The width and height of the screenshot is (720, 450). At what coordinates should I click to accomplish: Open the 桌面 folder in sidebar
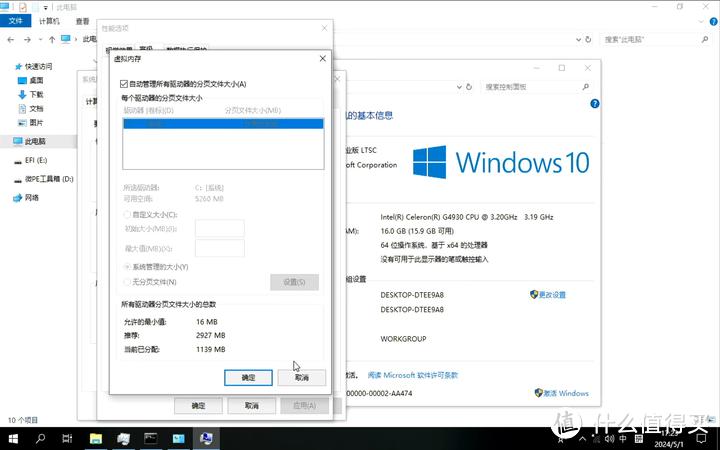pos(36,80)
